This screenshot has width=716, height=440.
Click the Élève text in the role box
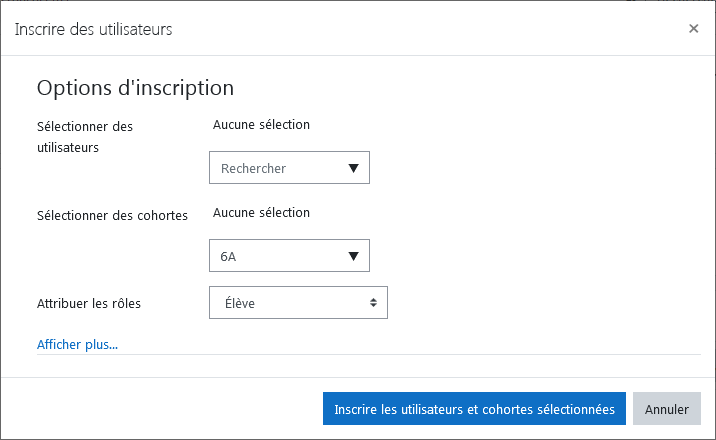[240, 303]
